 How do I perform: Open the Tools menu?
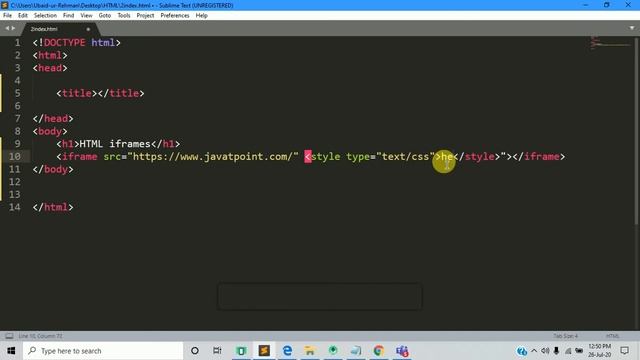pos(124,16)
